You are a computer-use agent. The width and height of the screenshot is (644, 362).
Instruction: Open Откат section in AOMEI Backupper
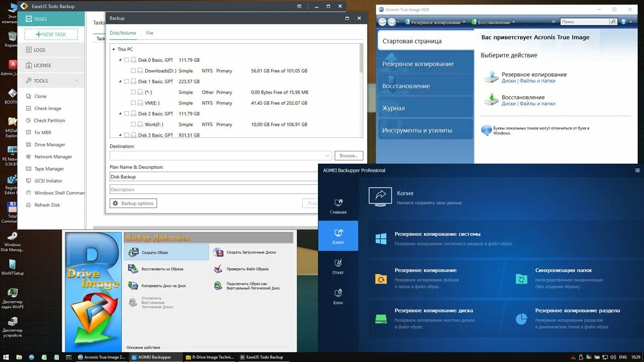tap(338, 266)
